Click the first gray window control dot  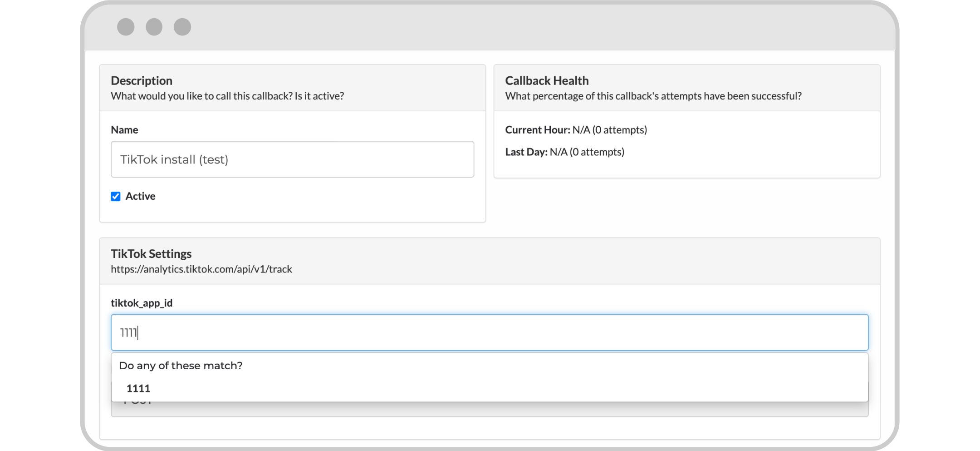[x=126, y=27]
